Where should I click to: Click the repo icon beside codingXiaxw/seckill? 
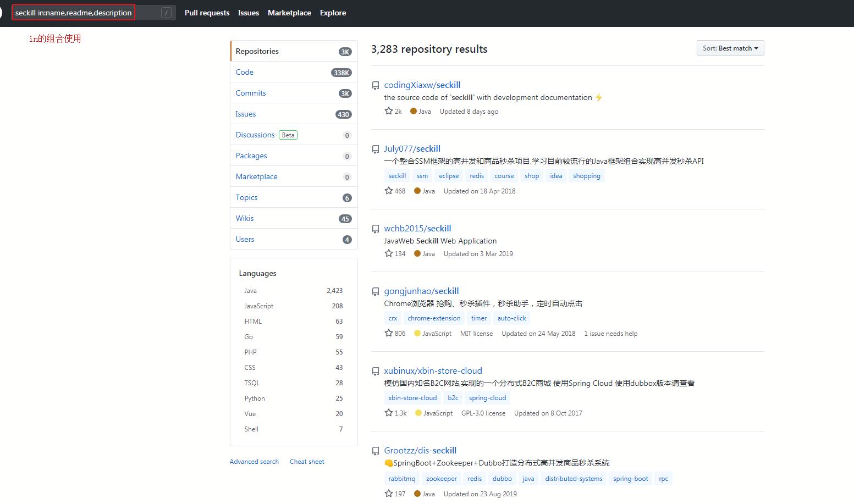pyautogui.click(x=376, y=85)
